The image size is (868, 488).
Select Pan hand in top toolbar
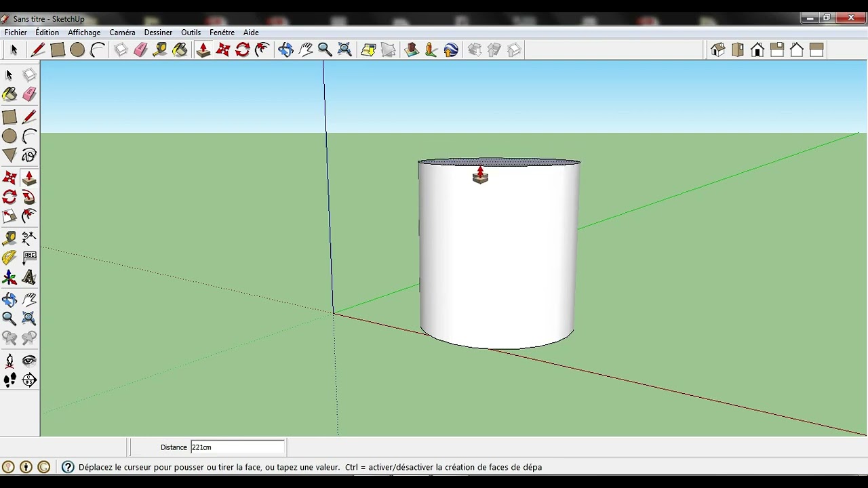[305, 49]
